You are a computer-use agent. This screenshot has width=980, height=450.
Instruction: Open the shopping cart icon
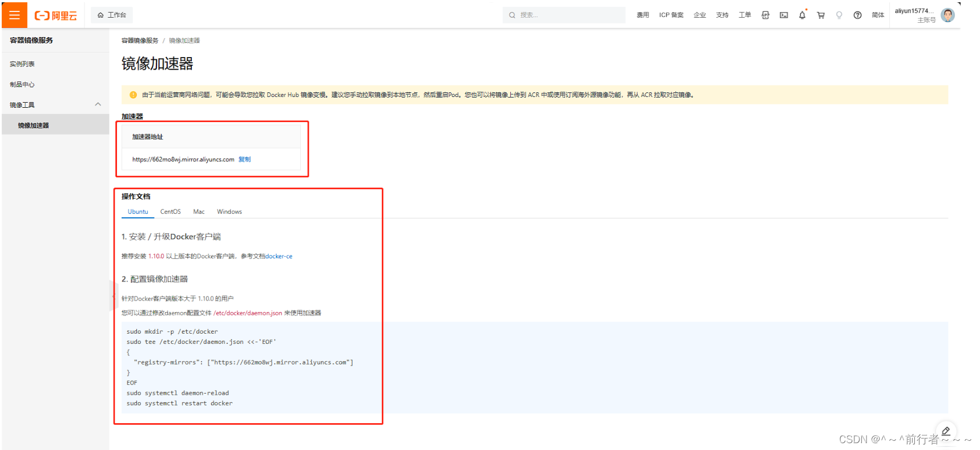(x=821, y=15)
